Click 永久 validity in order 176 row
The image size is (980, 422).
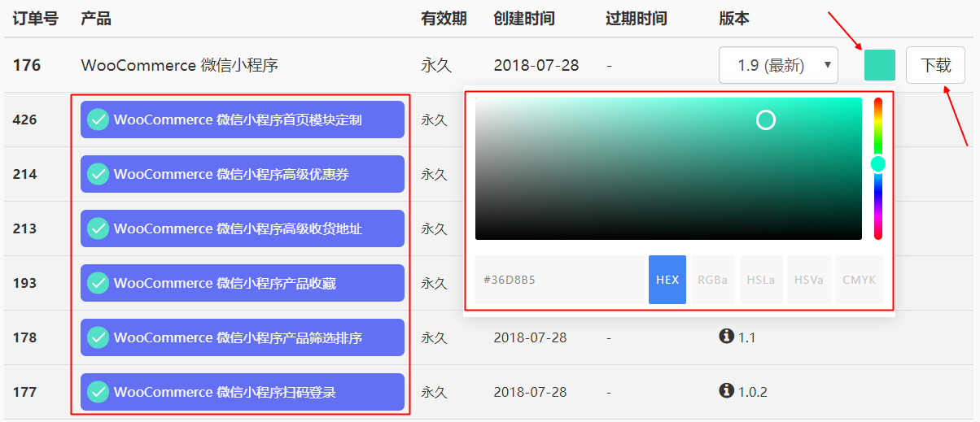436,65
